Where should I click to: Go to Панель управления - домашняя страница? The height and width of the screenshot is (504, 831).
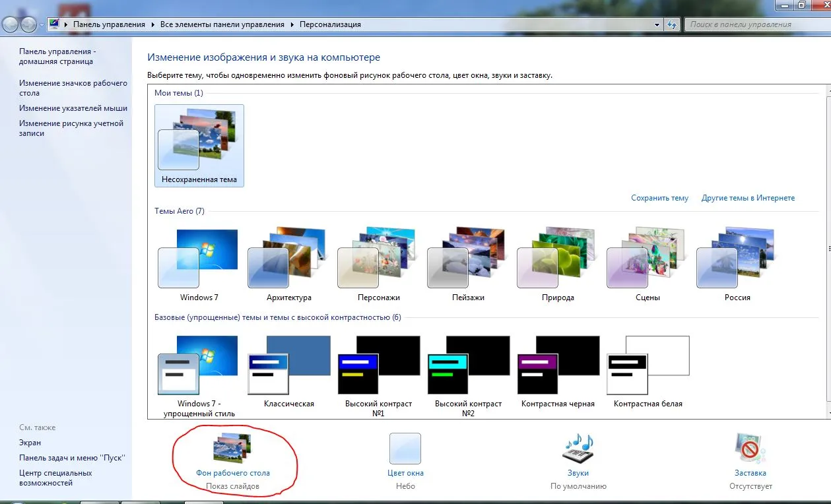click(x=57, y=56)
